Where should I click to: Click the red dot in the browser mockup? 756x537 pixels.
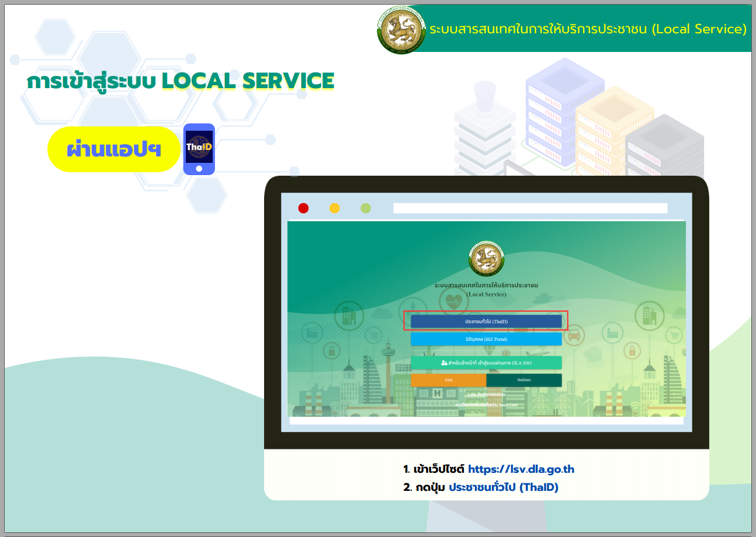[x=303, y=208]
